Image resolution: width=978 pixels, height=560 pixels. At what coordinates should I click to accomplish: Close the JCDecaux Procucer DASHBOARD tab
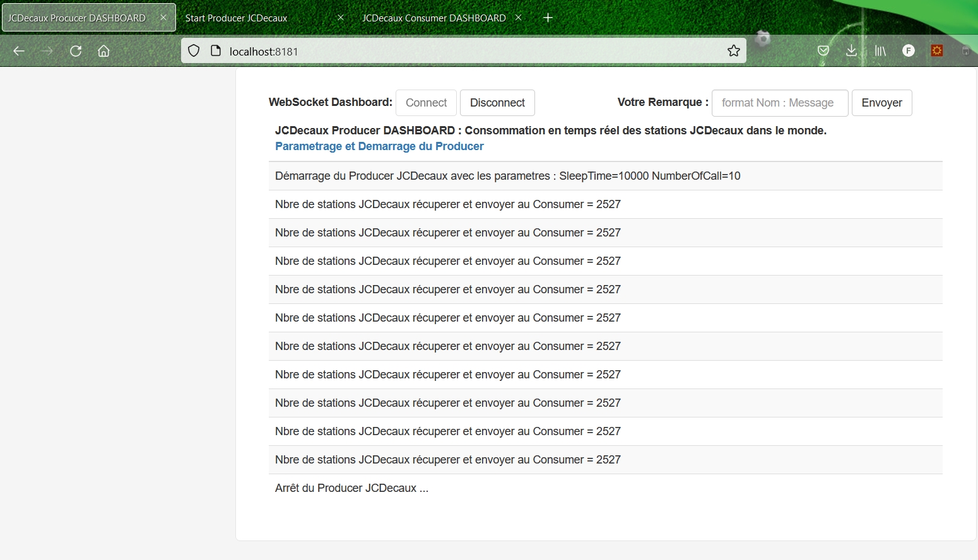163,18
